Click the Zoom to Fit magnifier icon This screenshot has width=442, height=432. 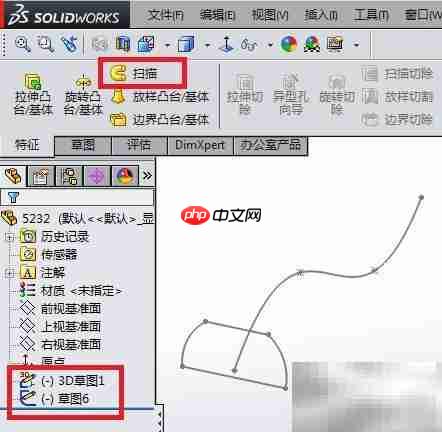coord(22,44)
